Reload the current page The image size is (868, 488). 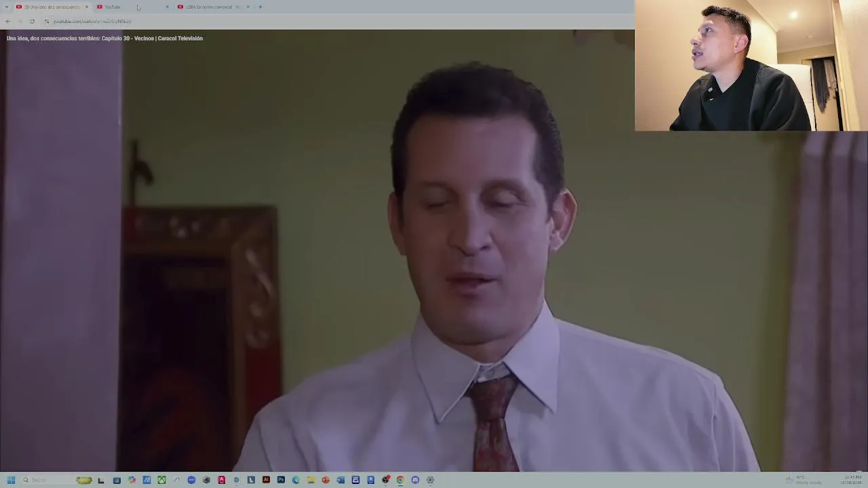pyautogui.click(x=32, y=21)
